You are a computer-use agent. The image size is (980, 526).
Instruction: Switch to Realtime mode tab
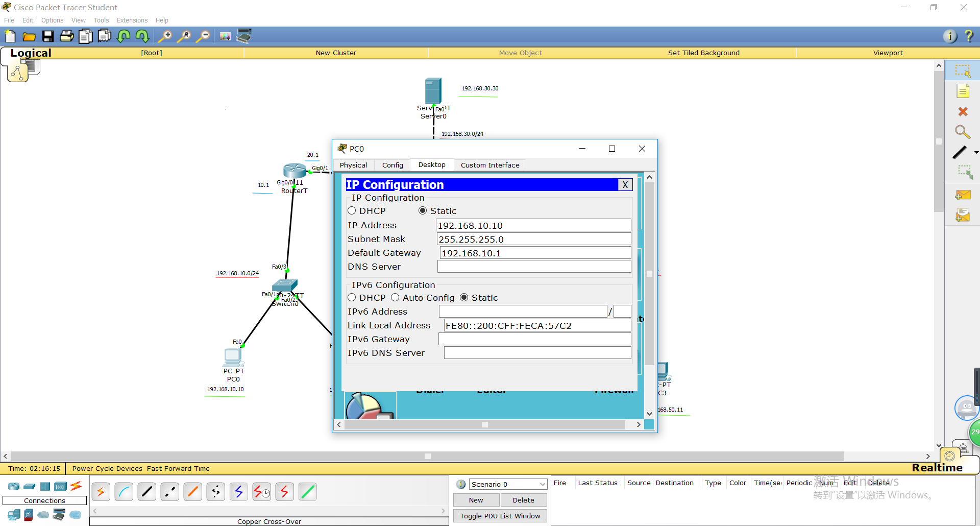coord(937,468)
